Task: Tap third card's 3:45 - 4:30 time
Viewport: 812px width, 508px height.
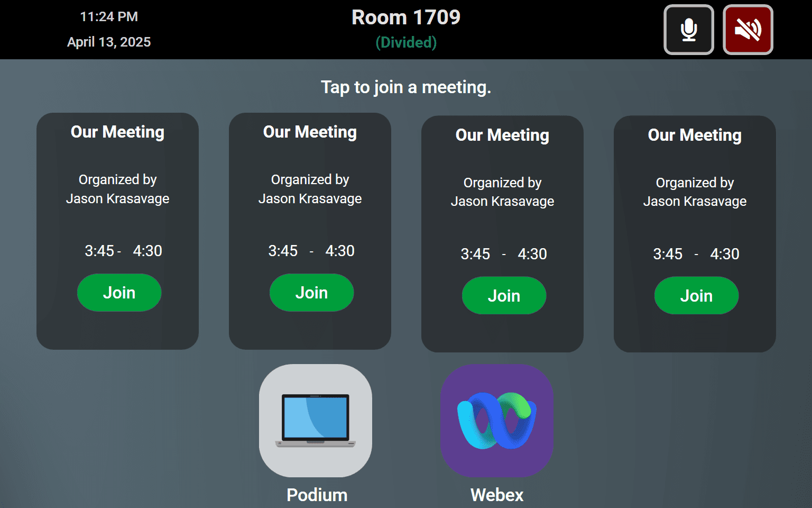Action: [x=504, y=254]
